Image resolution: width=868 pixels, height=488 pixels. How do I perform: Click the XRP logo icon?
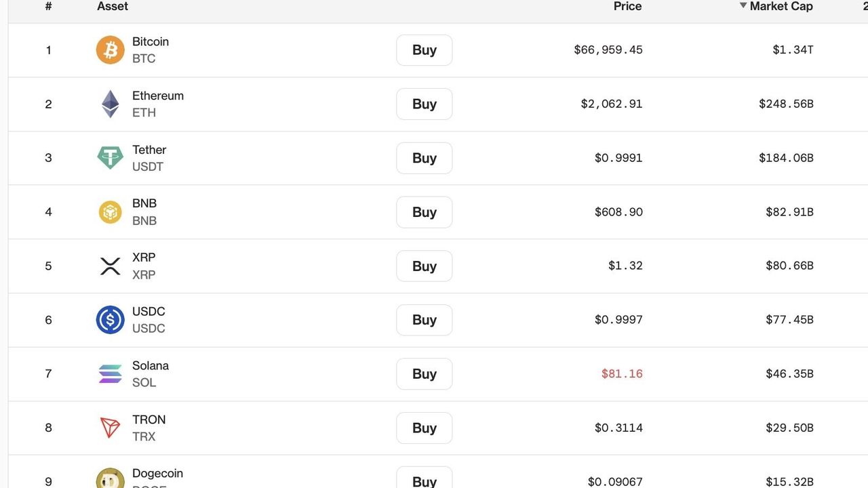[110, 266]
